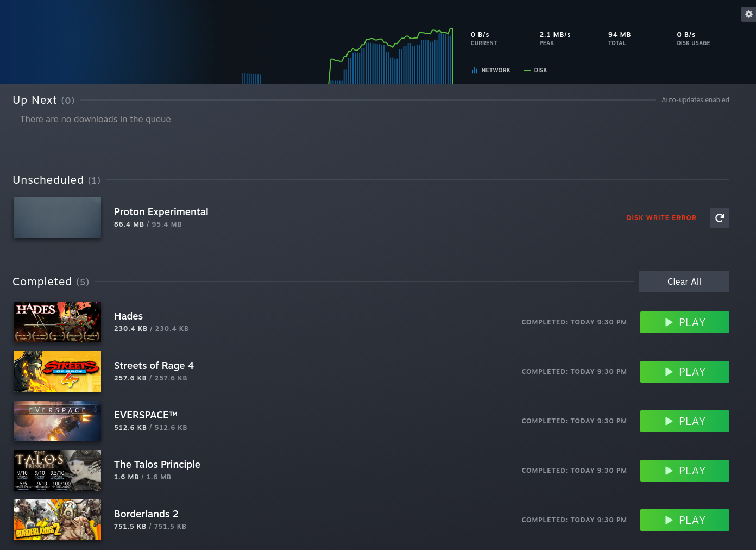
Task: Select the EVERSPACE cover image
Action: click(57, 421)
